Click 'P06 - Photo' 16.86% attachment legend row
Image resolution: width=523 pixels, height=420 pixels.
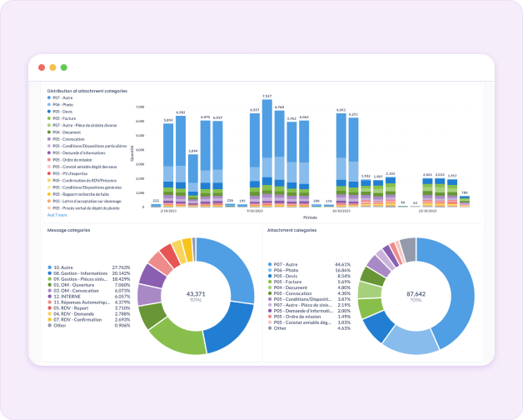click(309, 270)
